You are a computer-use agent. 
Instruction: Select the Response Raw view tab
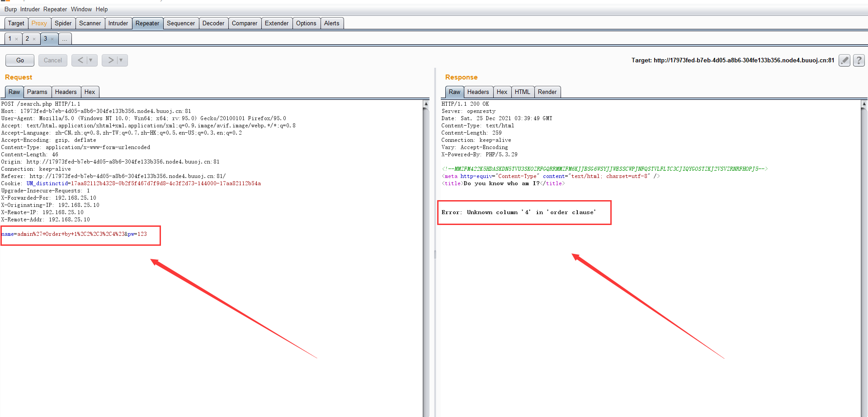tap(455, 92)
